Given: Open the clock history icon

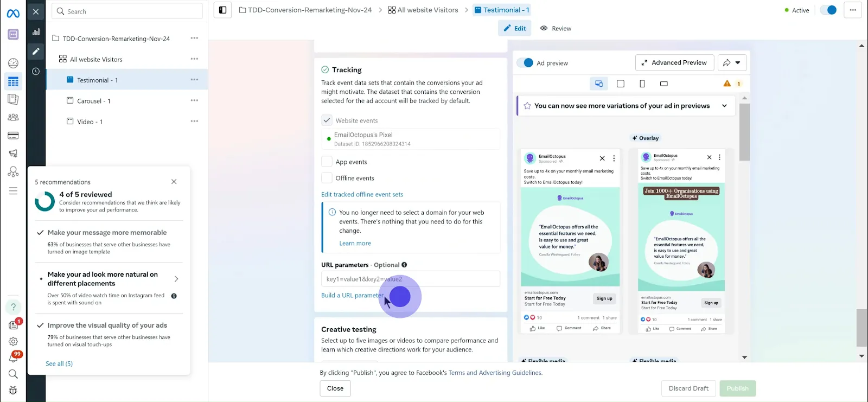Looking at the screenshot, I should coord(36,71).
